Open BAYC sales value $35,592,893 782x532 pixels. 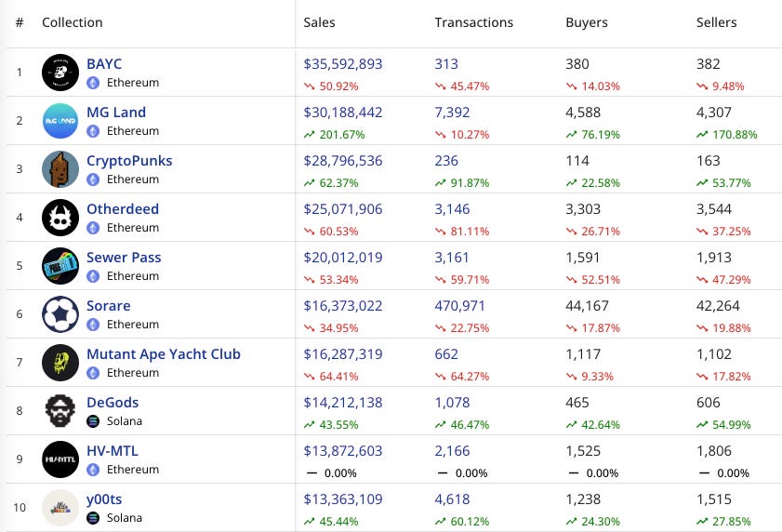click(x=343, y=64)
